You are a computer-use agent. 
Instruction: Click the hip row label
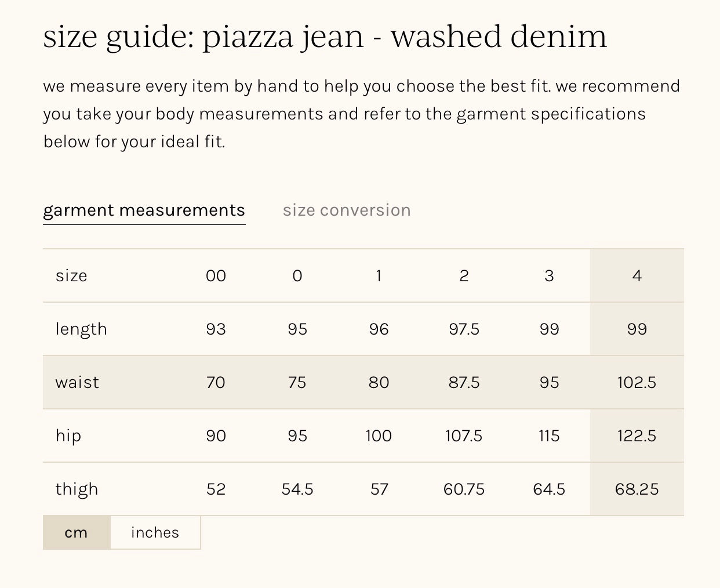(68, 435)
